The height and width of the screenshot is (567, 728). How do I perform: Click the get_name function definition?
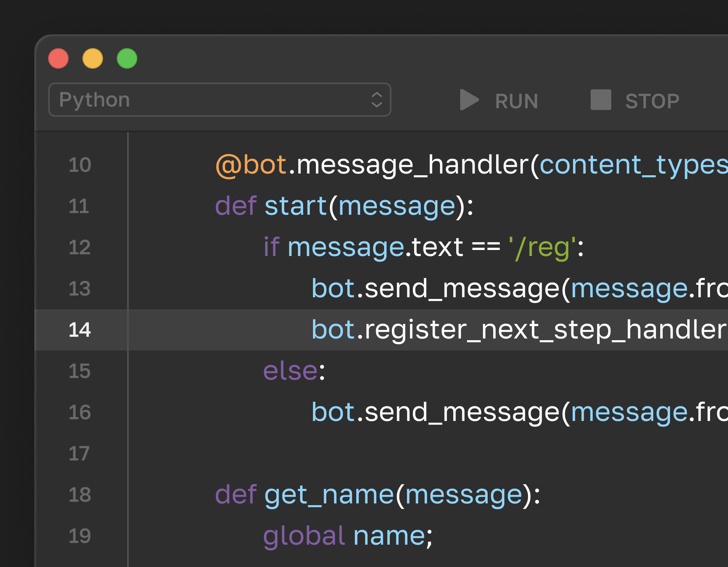point(329,495)
